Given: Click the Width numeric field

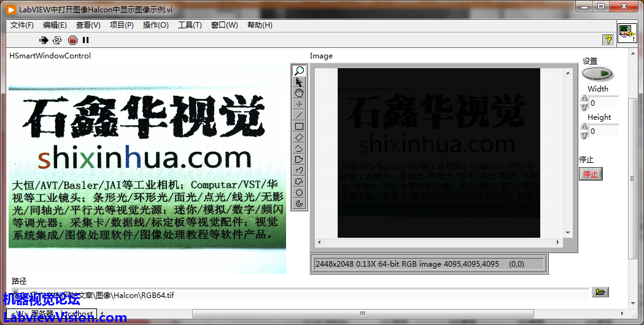Looking at the screenshot, I should click(x=603, y=103).
